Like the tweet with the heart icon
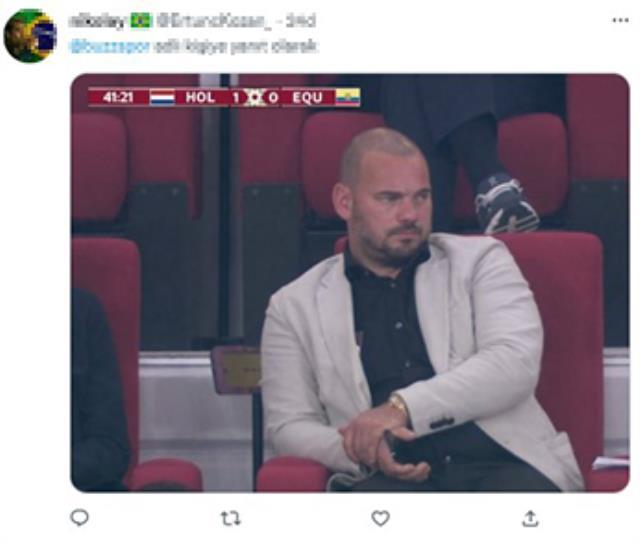The height and width of the screenshot is (544, 640). 380,517
